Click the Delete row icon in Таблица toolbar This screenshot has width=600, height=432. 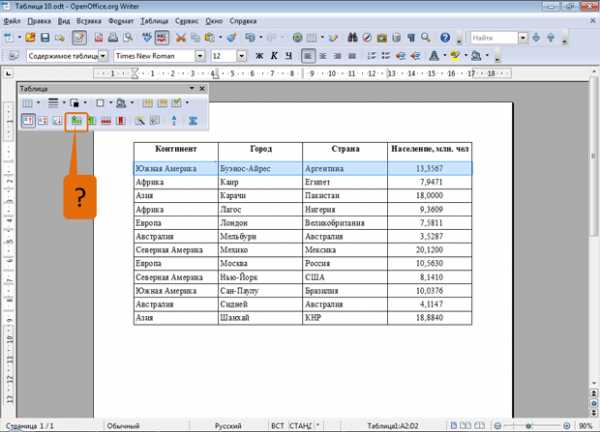[106, 121]
